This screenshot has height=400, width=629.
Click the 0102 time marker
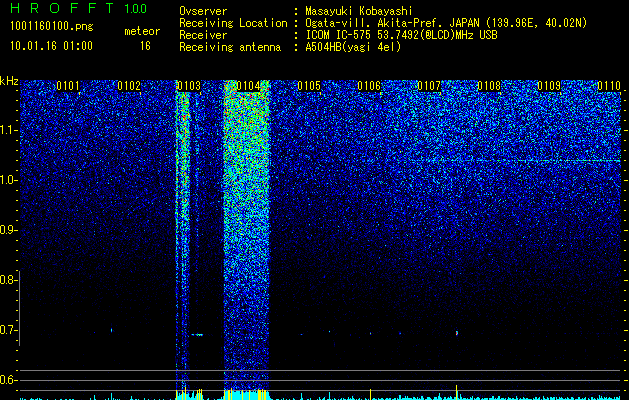[x=129, y=86]
